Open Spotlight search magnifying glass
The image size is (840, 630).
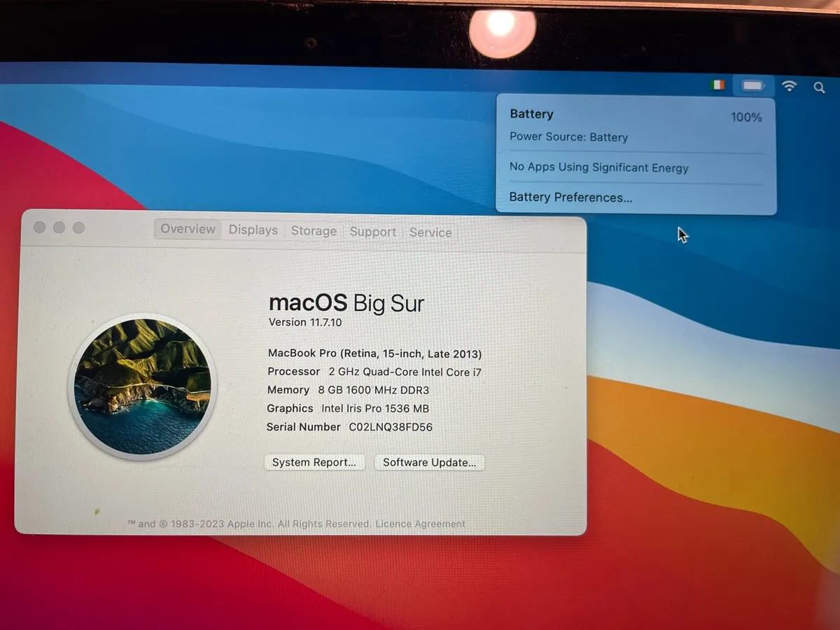pos(819,87)
